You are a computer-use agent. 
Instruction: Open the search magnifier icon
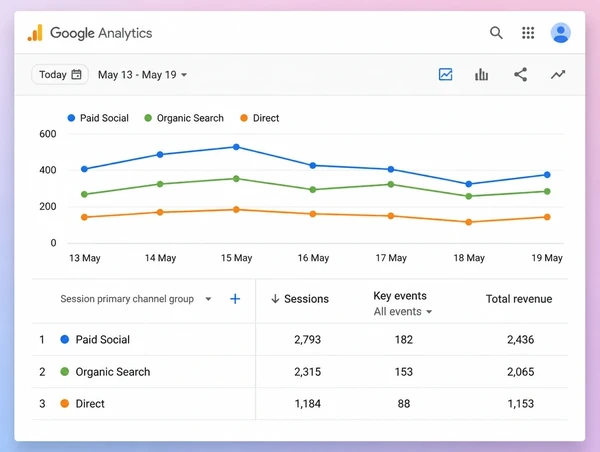click(496, 33)
